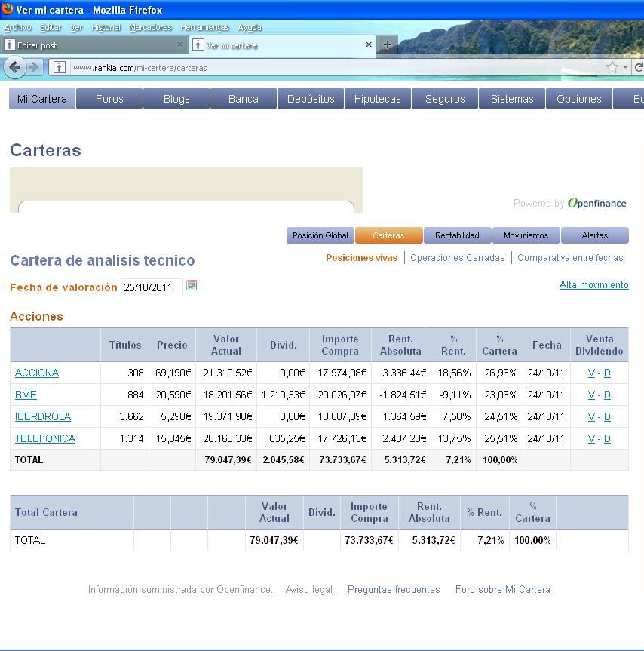Screen dimensions: 644x651
Task: Go to Blogs navigation tab
Action: pyautogui.click(x=176, y=99)
